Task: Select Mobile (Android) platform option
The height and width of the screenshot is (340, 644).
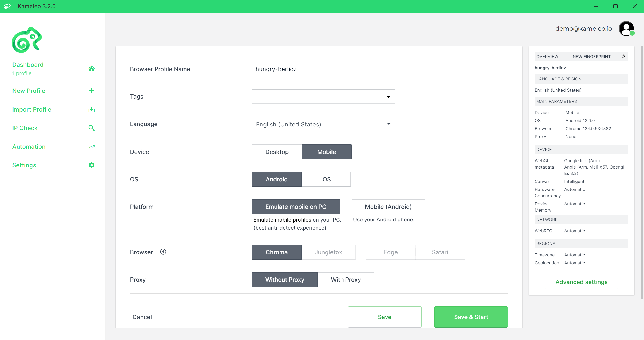Action: pyautogui.click(x=388, y=207)
